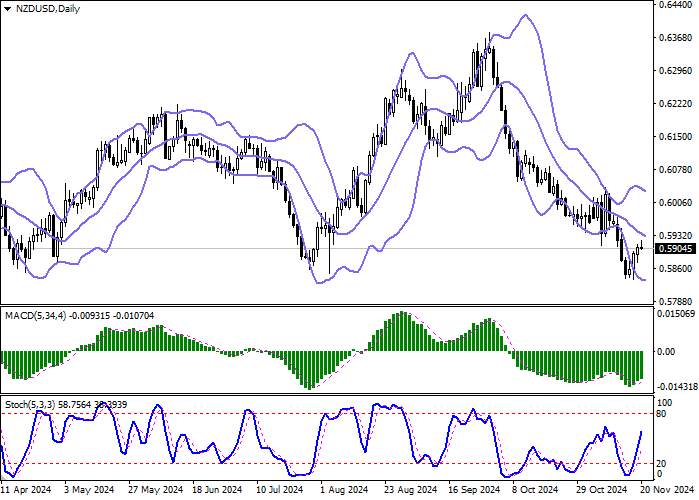Select the 1 Aug 2024 date label
Viewport: 699px width, 500px height.
pyautogui.click(x=344, y=490)
